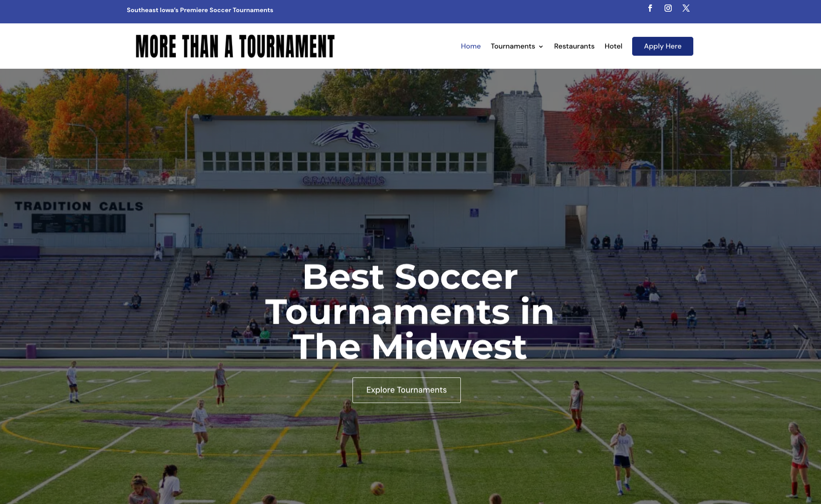Click the Apply Here button
Image resolution: width=821 pixels, height=504 pixels.
[x=663, y=46]
